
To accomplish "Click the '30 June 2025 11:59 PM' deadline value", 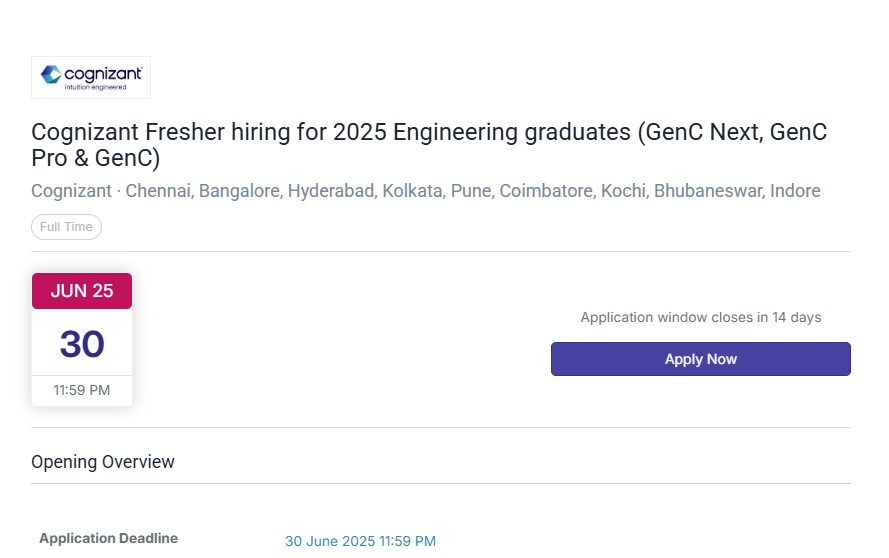I will click(x=361, y=541).
